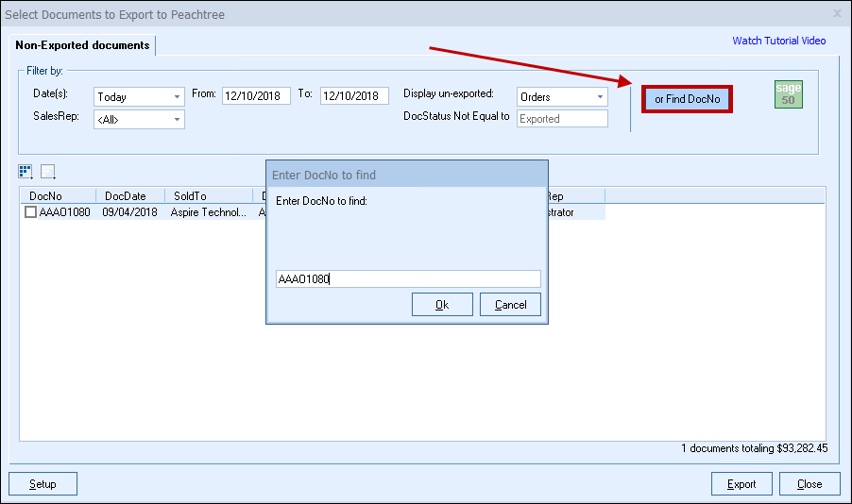Open the Watch Tutorial Video link

[778, 41]
